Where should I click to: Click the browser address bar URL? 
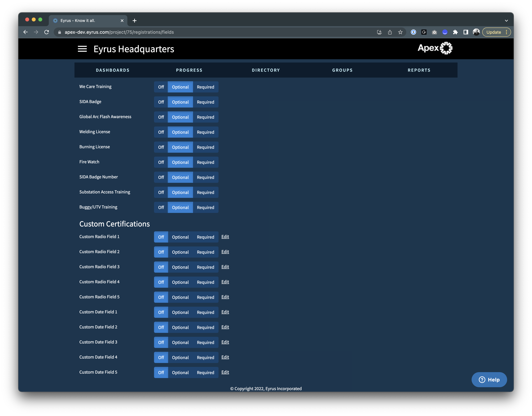coord(119,32)
